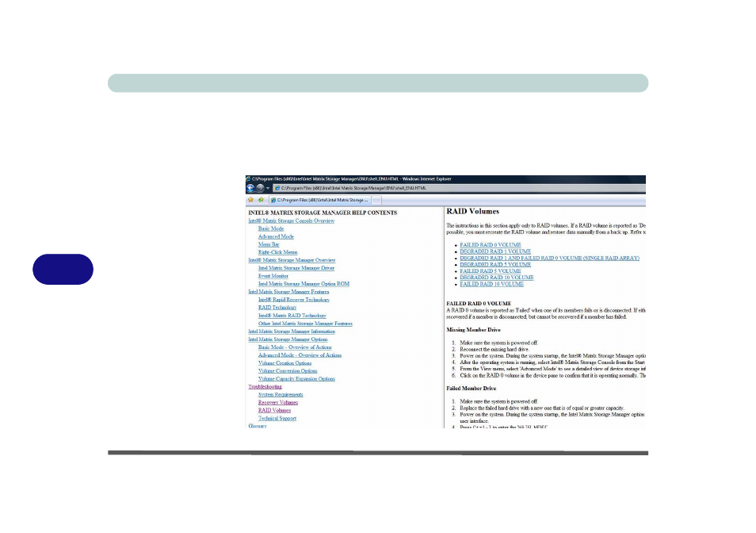Open RAID Volumes link in contents pane
This screenshot has height=533, width=756.
coord(274,411)
